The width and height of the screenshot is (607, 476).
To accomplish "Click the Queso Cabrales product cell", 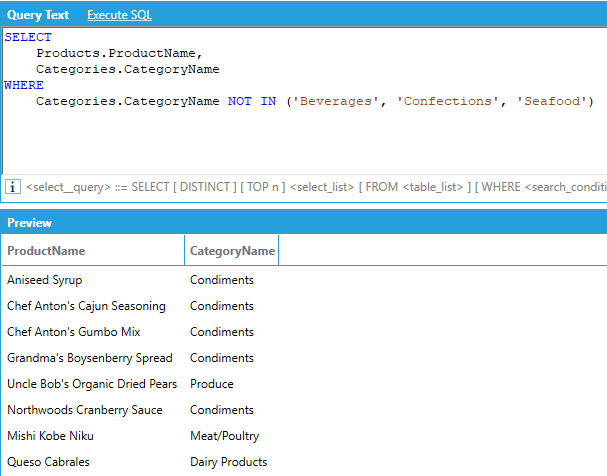I will 48,462.
